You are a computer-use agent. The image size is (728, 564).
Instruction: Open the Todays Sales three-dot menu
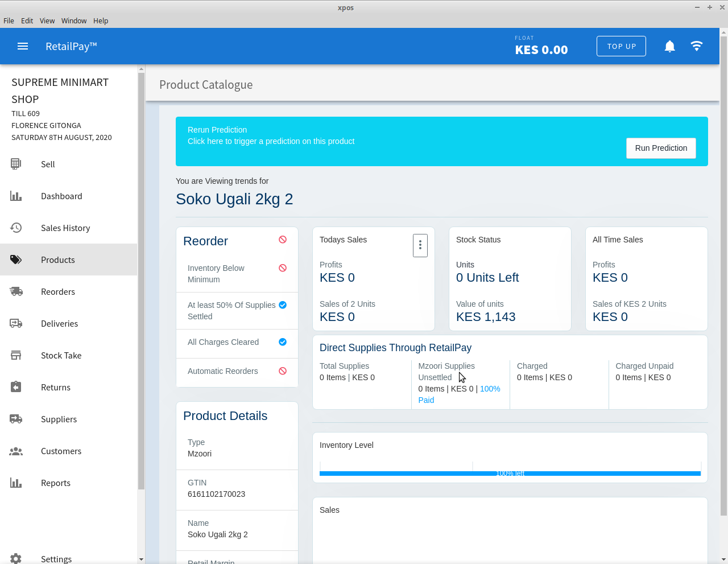420,245
